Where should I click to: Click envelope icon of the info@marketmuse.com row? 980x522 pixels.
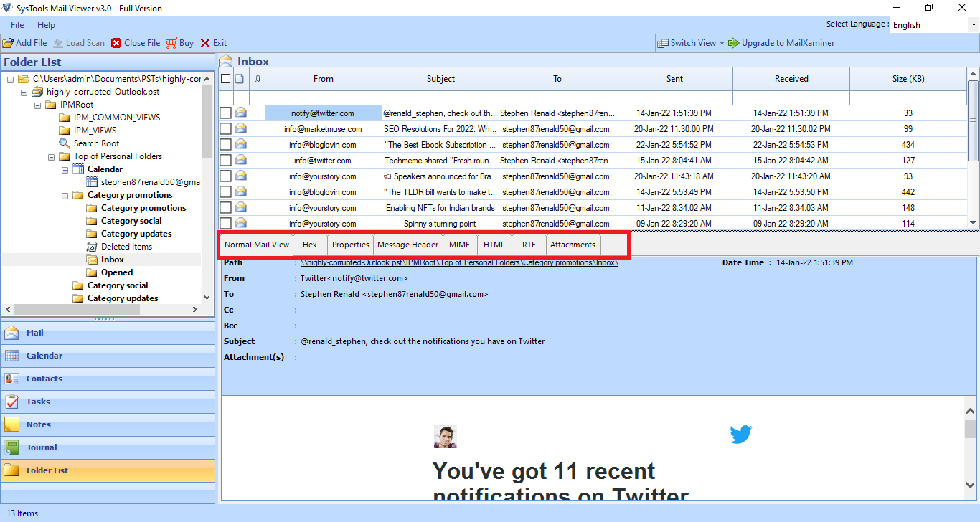coord(241,128)
